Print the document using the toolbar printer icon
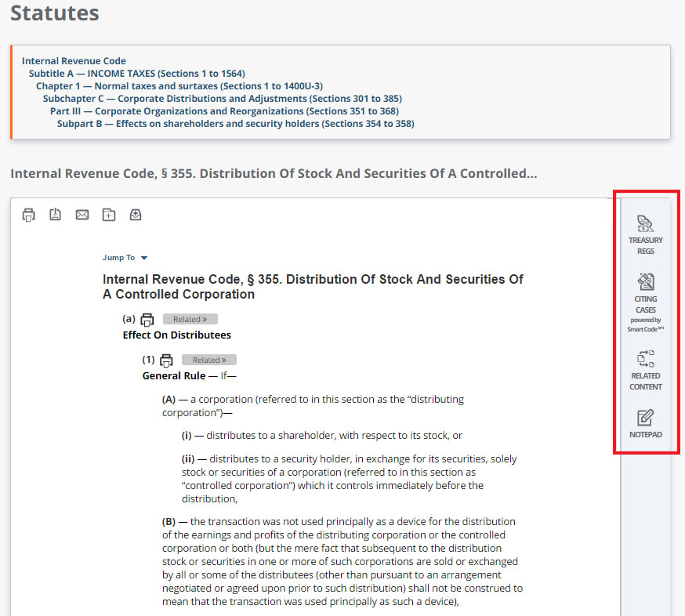Screen dimensions: 685x616 (x=29, y=215)
